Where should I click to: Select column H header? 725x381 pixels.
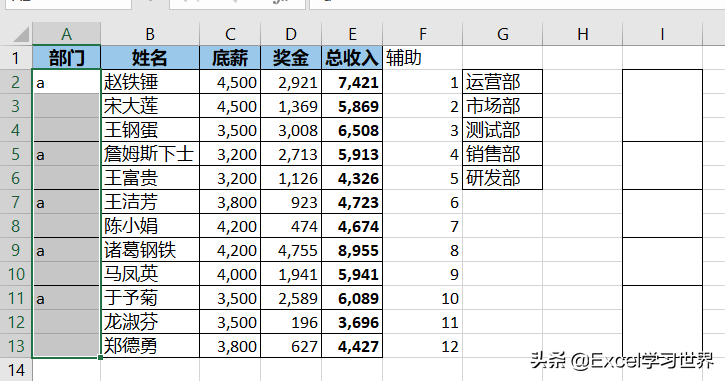[x=583, y=34]
